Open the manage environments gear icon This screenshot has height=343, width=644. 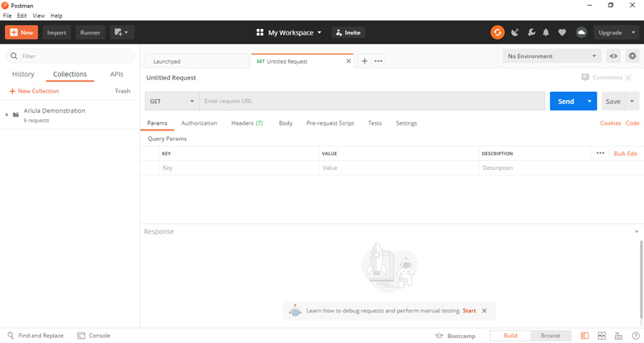point(632,56)
